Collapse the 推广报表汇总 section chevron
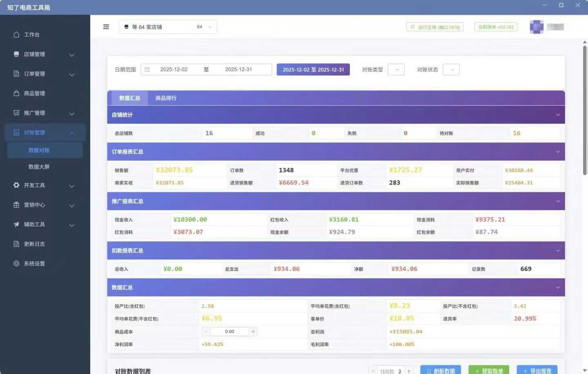The width and height of the screenshot is (588, 374). click(558, 201)
